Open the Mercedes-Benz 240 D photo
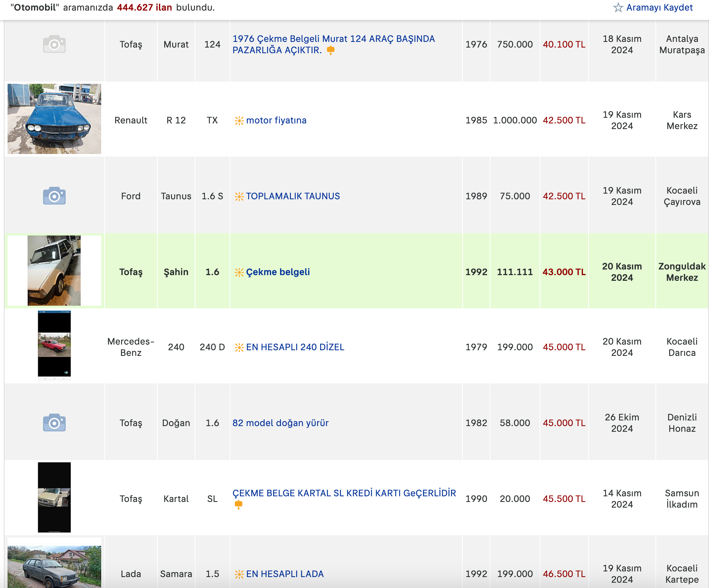709x588 pixels. [x=54, y=346]
